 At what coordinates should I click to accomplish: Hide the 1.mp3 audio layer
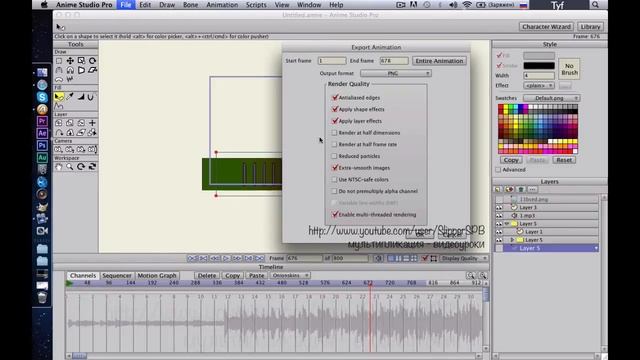coord(499,216)
